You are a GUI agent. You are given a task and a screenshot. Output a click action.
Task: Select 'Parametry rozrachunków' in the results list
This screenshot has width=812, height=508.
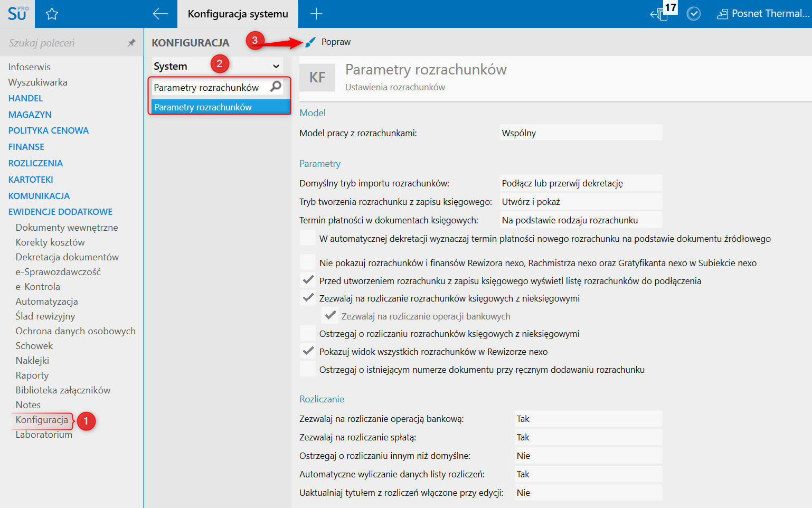click(219, 107)
